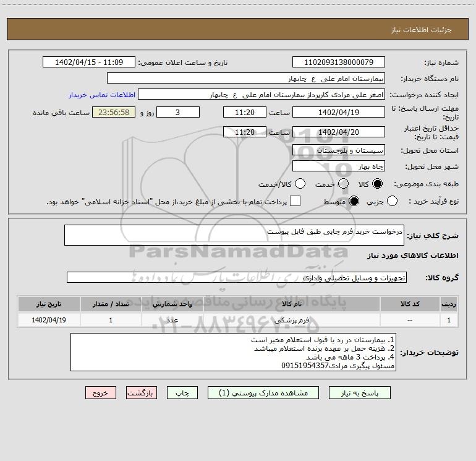Click the goods group field تجهیزات و وسایل تحصیلی

point(237,277)
